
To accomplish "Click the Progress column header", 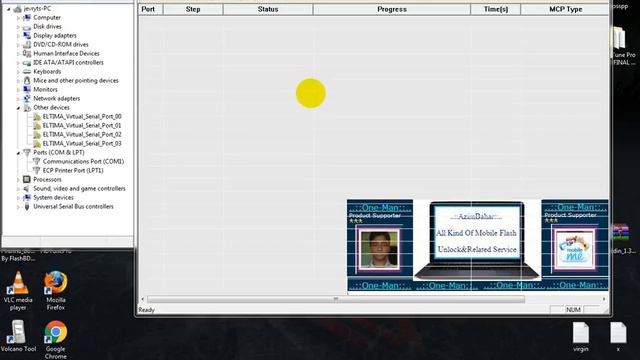I will click(392, 9).
